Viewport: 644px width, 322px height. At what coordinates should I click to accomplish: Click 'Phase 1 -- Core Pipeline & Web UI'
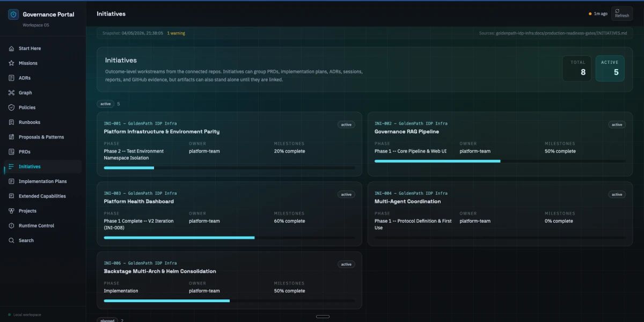pos(411,151)
